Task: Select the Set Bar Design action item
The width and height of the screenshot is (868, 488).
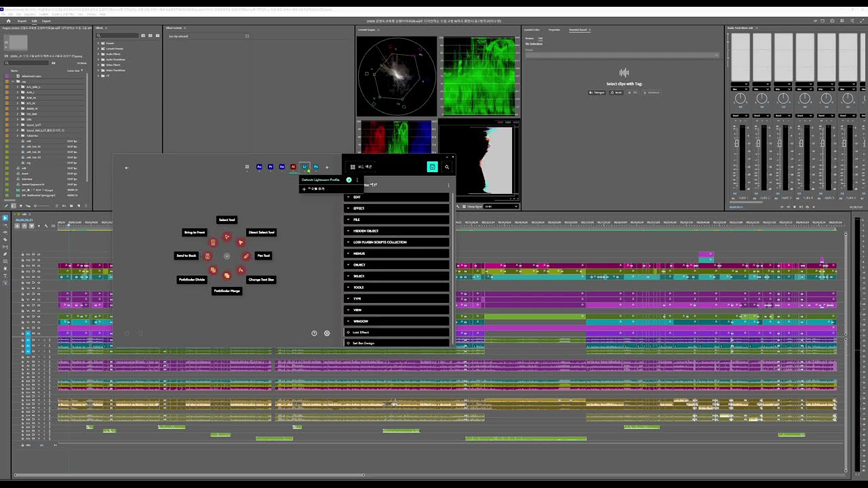Action: pos(397,343)
